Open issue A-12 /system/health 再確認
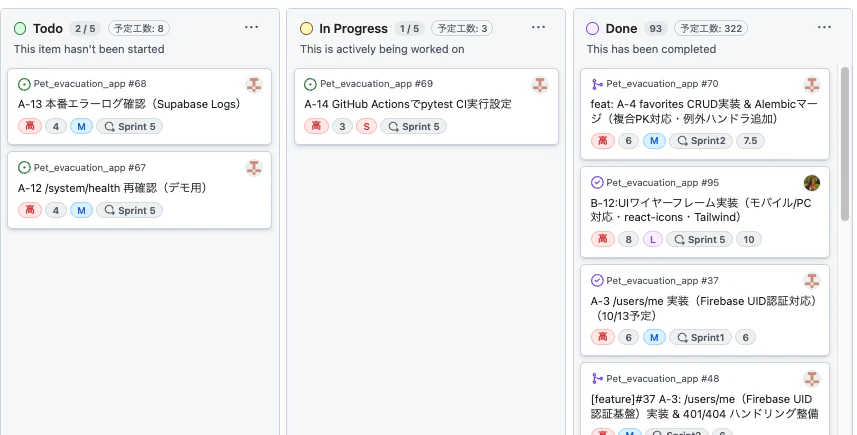Image resolution: width=857 pixels, height=435 pixels. tap(113, 188)
